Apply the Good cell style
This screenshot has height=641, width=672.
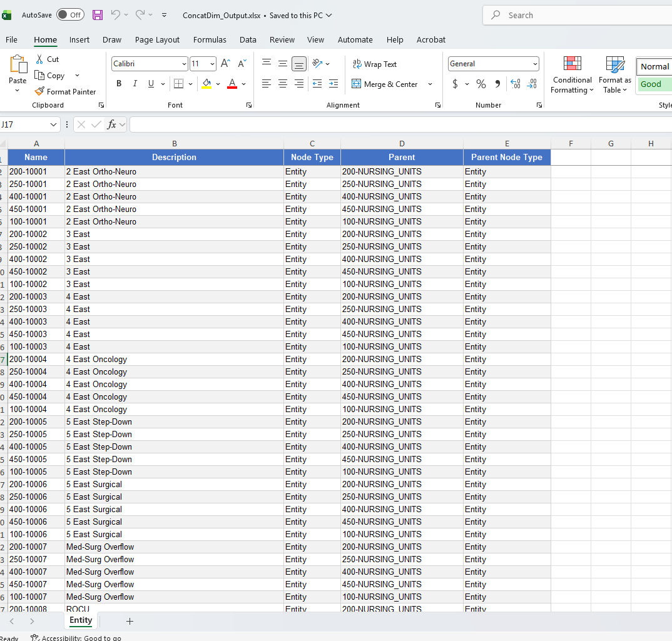click(x=654, y=84)
